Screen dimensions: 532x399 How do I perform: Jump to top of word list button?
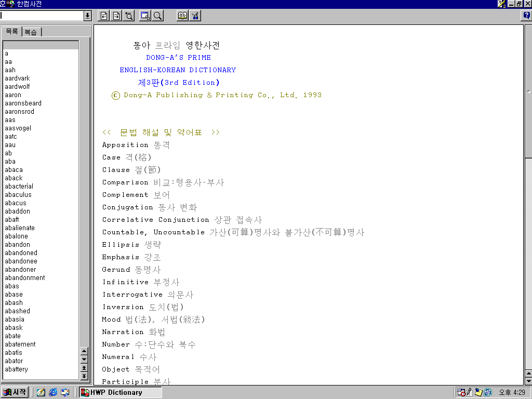(85, 368)
